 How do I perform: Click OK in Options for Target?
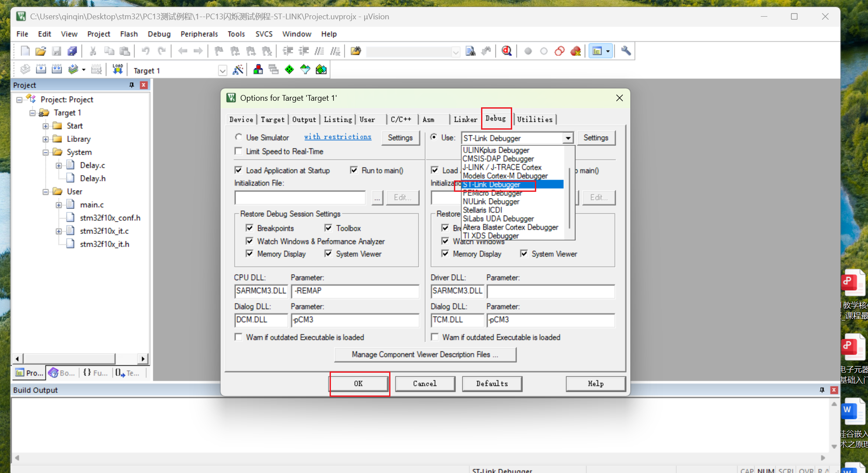pyautogui.click(x=358, y=384)
